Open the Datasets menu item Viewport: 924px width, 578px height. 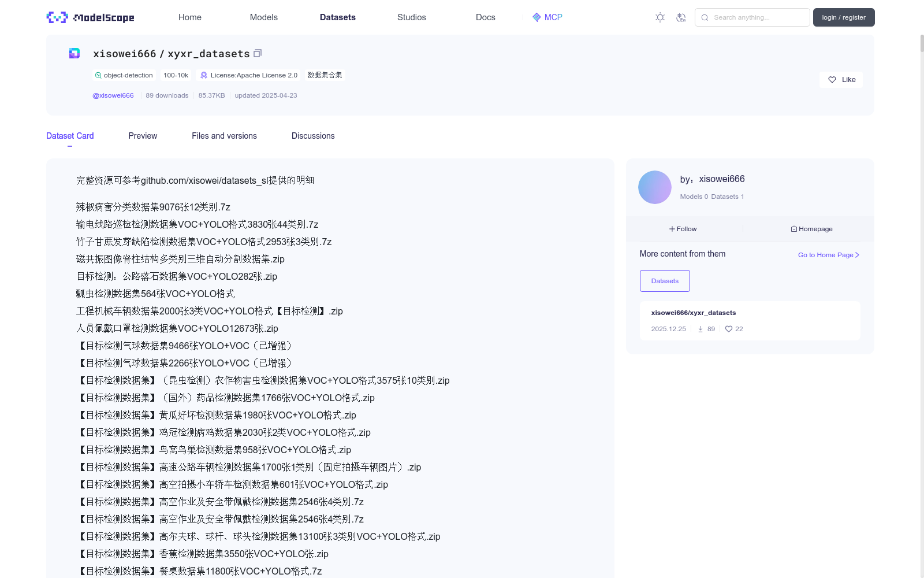pos(338,17)
